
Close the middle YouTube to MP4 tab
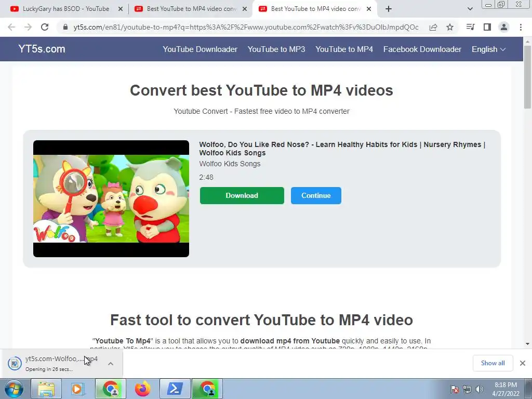245,9
